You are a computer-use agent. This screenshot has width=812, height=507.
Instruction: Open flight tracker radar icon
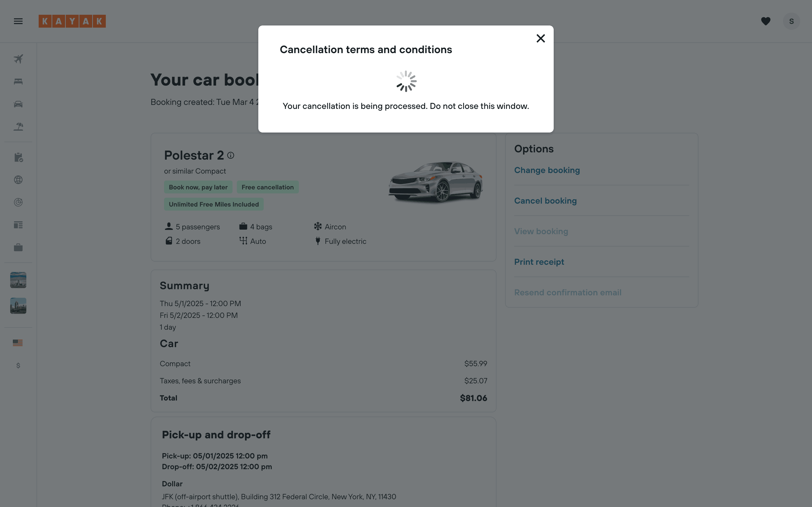(x=18, y=202)
